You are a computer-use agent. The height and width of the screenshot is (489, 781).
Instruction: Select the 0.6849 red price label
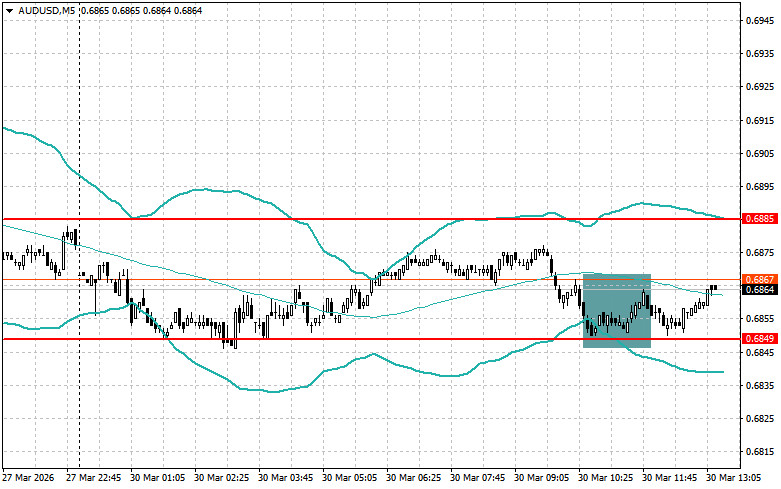point(760,339)
